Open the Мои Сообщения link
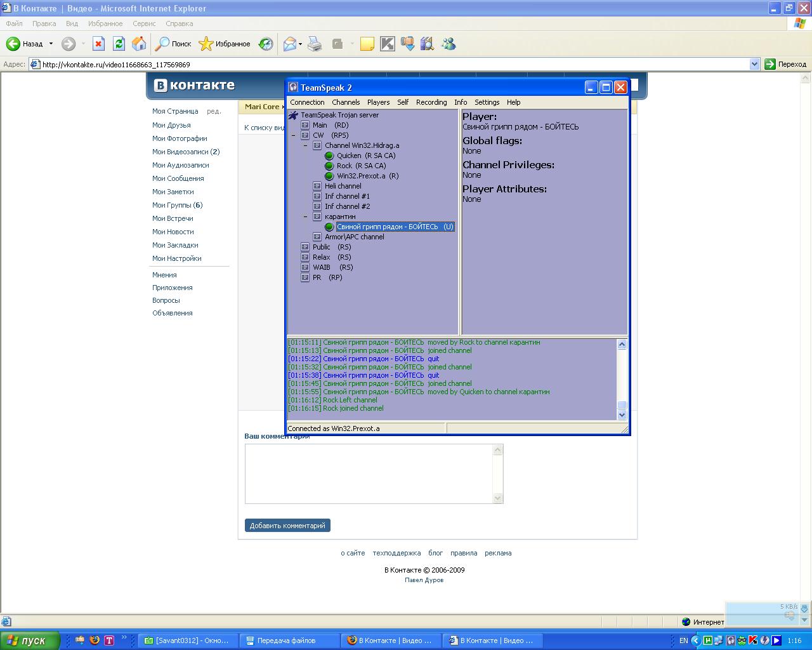 click(x=178, y=178)
